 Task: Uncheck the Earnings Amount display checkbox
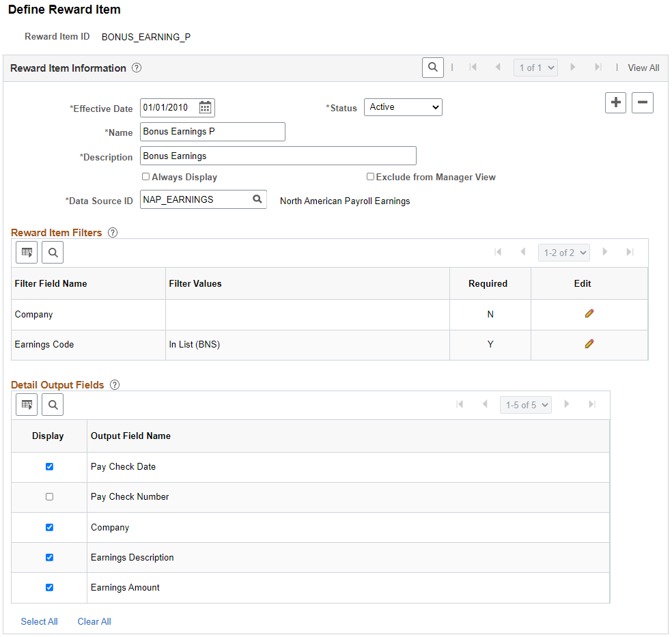click(x=49, y=587)
